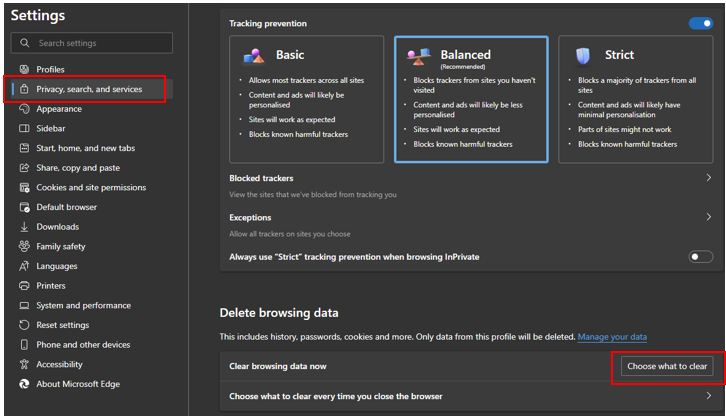Viewport: 726px width, 416px height.
Task: Go to Reset settings page
Action: (63, 325)
